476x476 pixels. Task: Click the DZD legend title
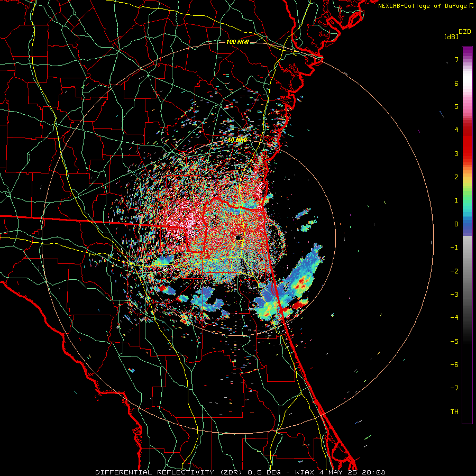[x=465, y=32]
